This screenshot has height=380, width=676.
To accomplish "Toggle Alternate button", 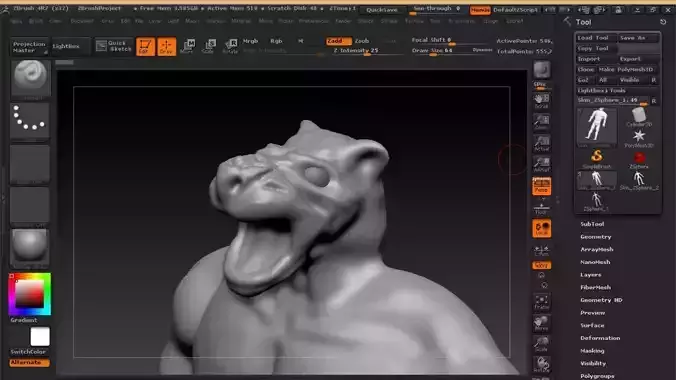I will click(x=29, y=363).
